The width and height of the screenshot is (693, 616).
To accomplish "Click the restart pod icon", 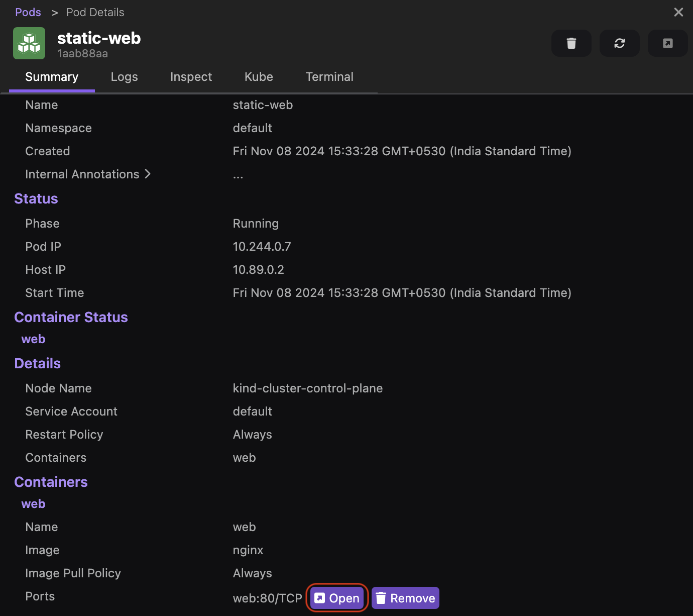I will pyautogui.click(x=619, y=43).
